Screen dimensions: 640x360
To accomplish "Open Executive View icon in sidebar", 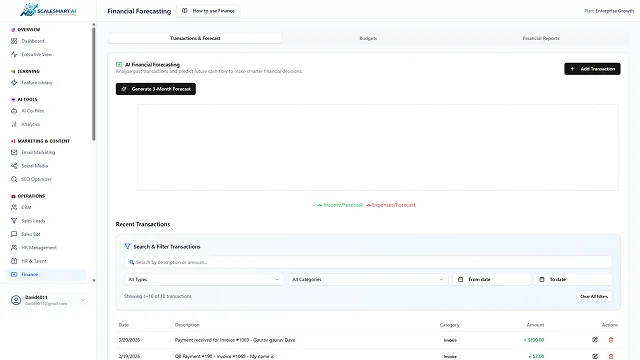I will (14, 54).
